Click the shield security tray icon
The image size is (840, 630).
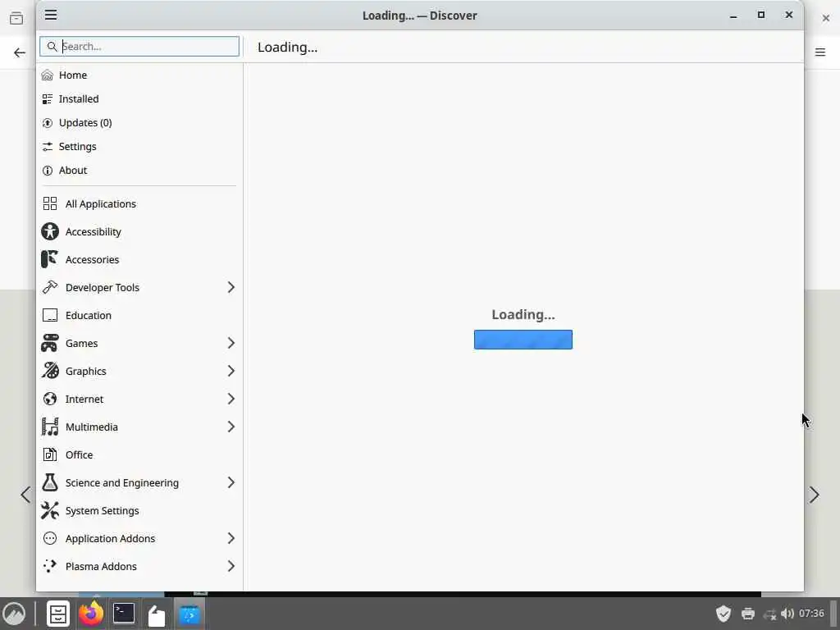click(x=724, y=614)
